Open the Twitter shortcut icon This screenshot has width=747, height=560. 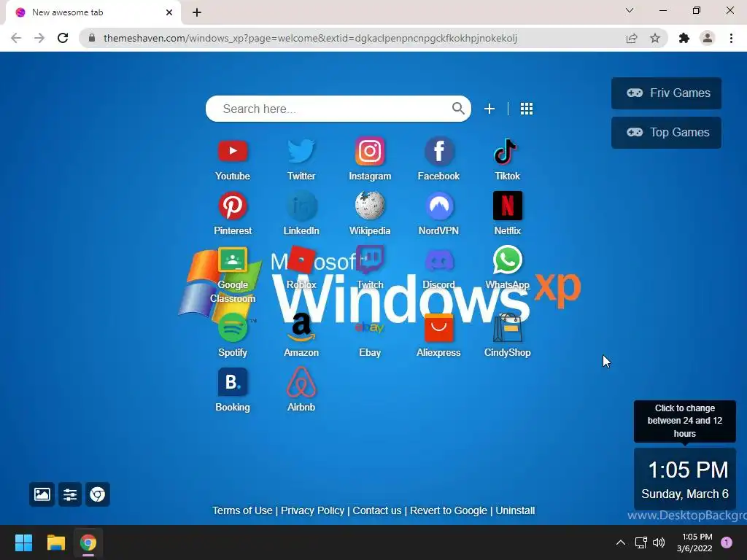tap(301, 152)
